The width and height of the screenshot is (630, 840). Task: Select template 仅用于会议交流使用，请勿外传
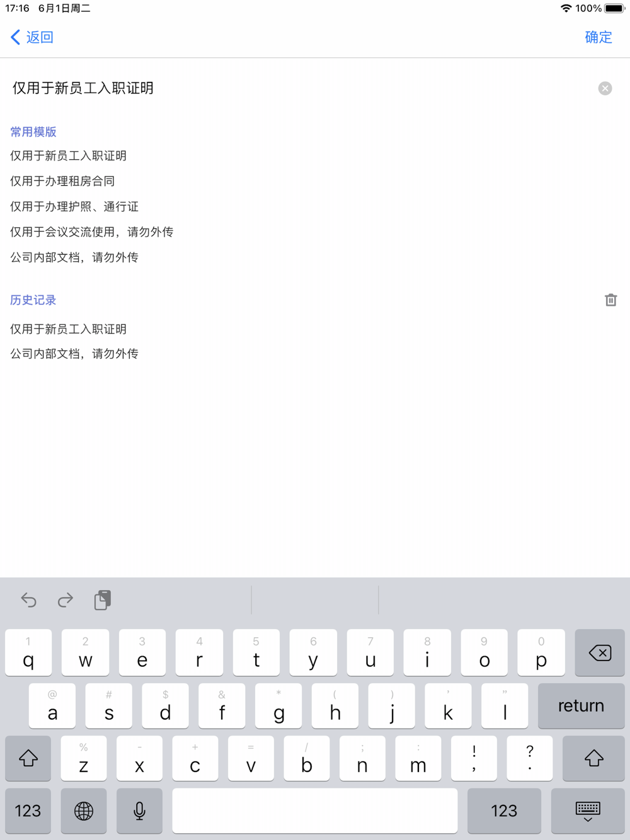point(91,232)
